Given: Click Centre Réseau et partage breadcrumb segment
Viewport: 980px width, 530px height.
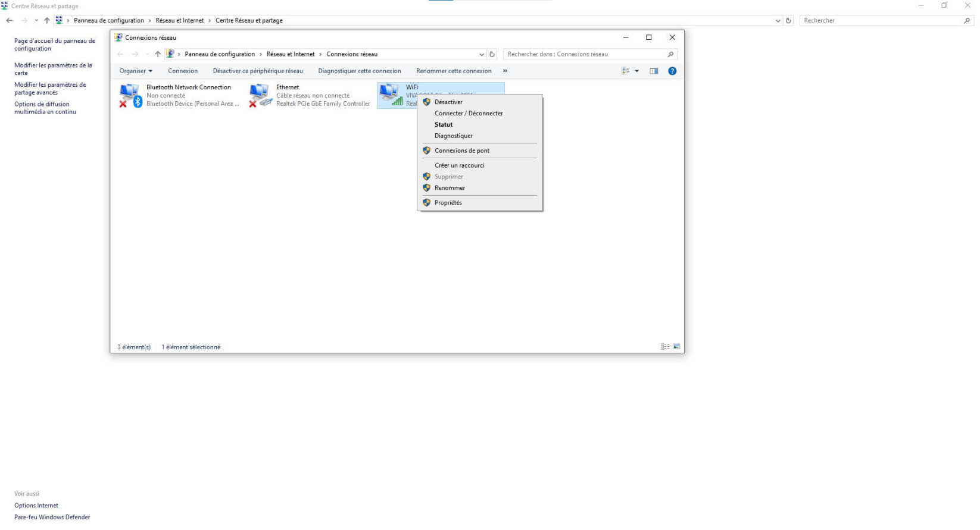Looking at the screenshot, I should pyautogui.click(x=249, y=20).
